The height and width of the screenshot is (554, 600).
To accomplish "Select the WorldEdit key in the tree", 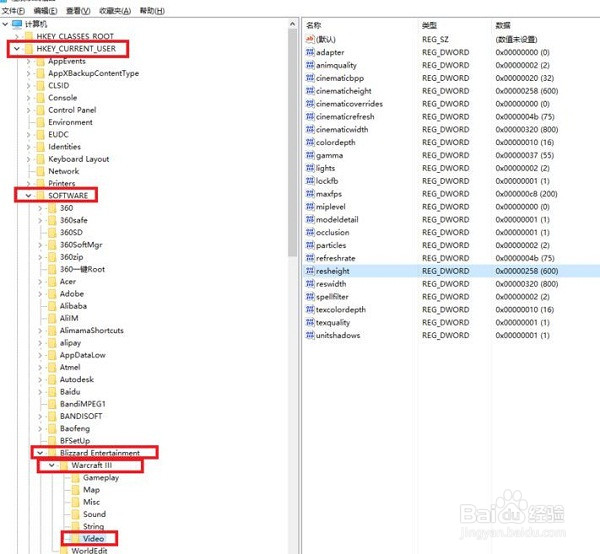I will pos(89,551).
